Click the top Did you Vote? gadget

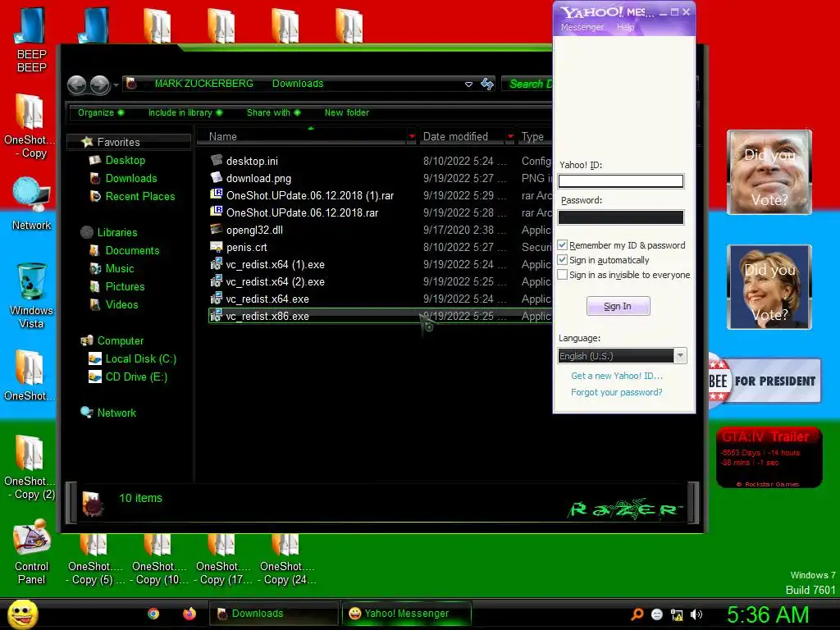point(769,172)
